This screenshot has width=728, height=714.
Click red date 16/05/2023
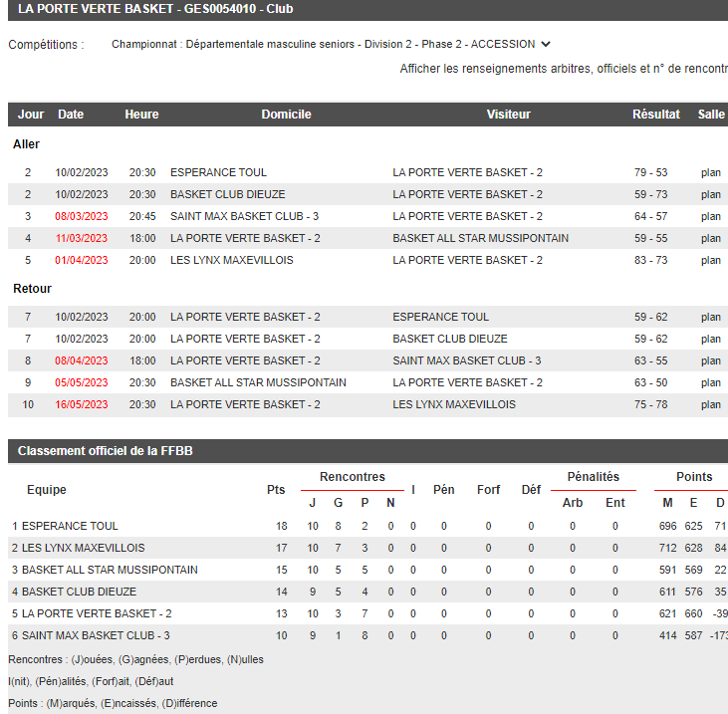82,404
